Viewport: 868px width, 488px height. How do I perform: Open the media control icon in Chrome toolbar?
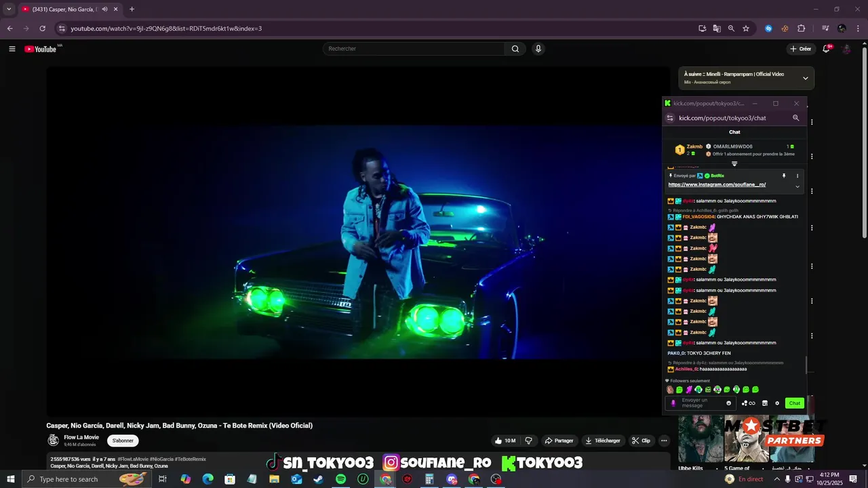pyautogui.click(x=825, y=28)
